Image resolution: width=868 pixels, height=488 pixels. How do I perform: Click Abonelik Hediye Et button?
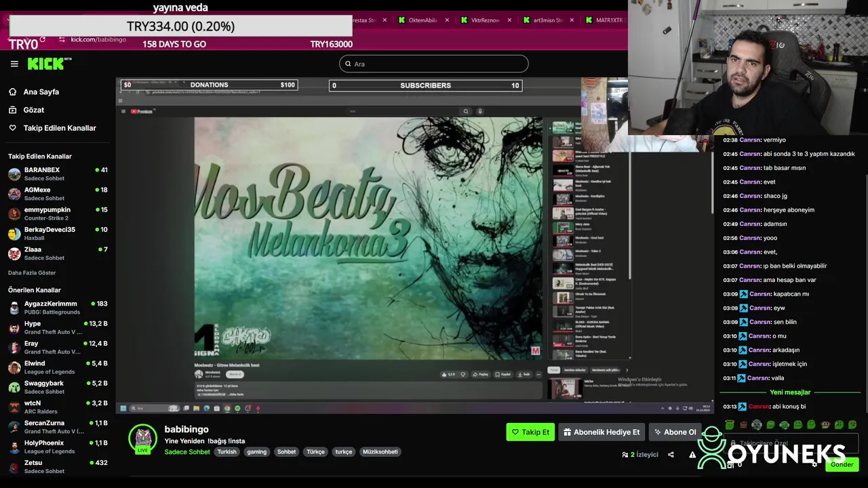(x=601, y=432)
